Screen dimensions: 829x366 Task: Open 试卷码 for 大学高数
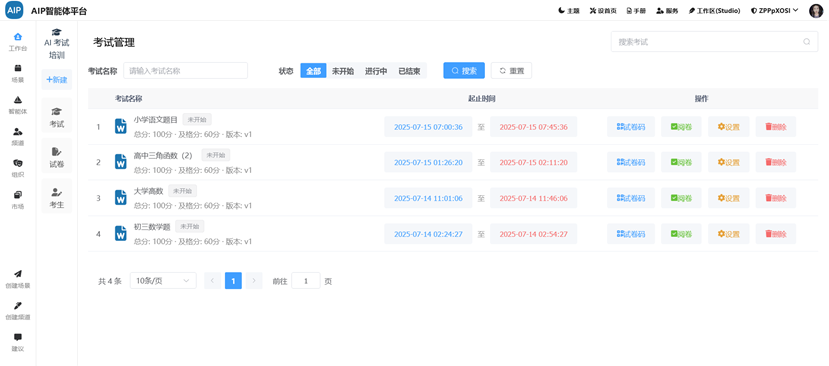pos(631,198)
